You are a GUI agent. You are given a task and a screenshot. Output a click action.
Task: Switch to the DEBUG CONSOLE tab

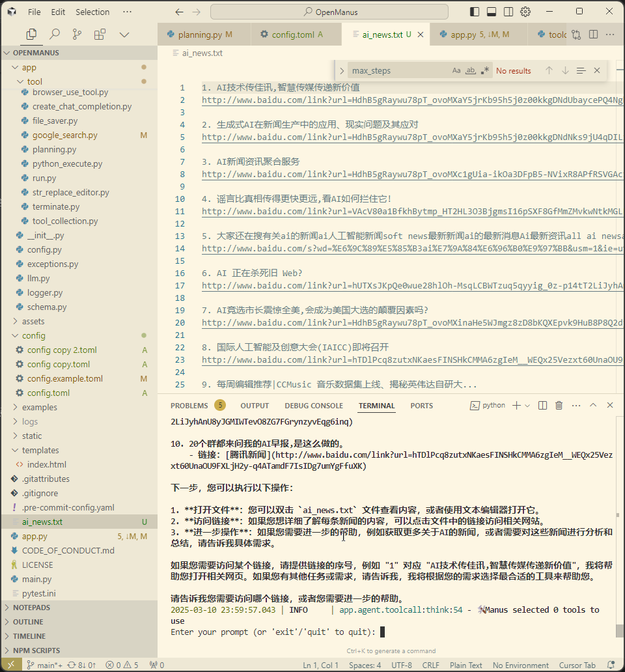click(313, 406)
